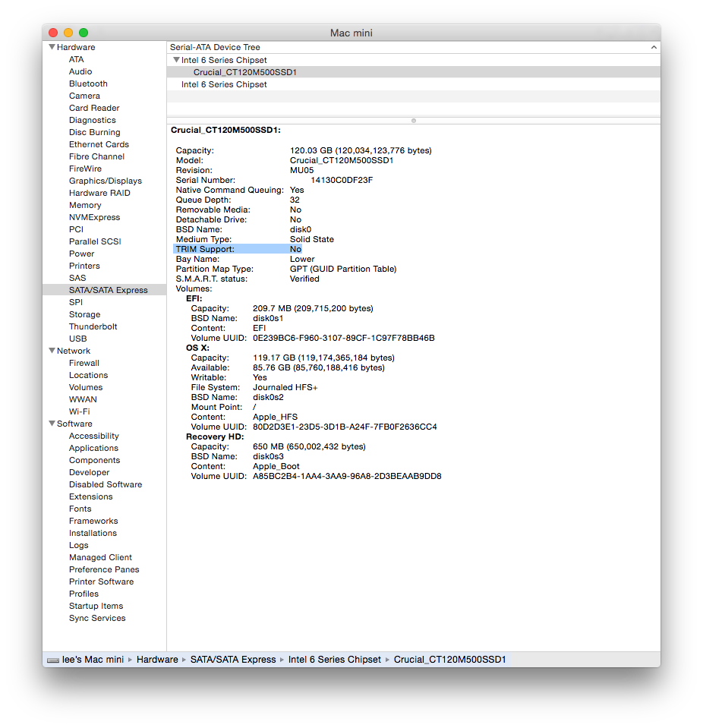Show Graphics/Displays information
This screenshot has width=703, height=728.
(106, 181)
